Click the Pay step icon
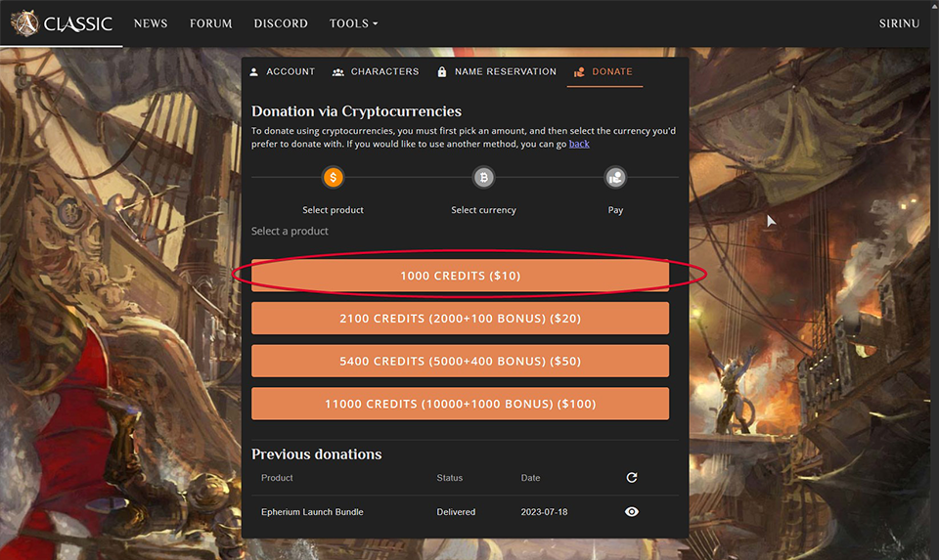 click(x=615, y=178)
